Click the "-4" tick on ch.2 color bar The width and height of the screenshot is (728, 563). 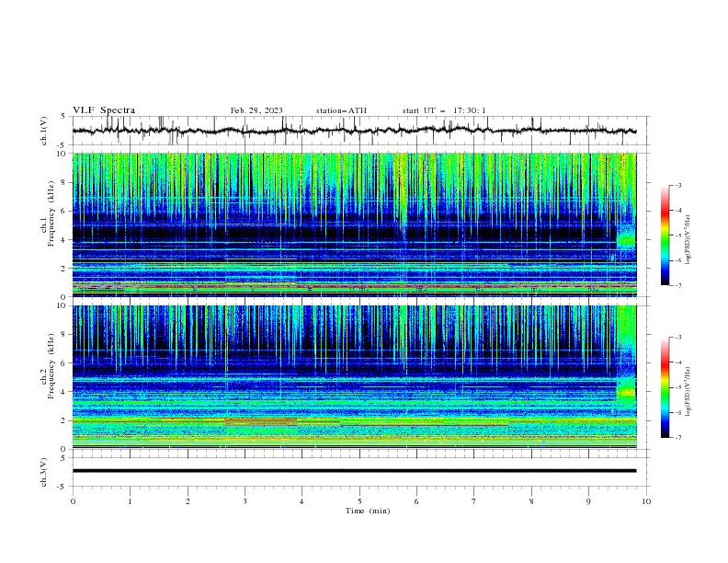[677, 362]
